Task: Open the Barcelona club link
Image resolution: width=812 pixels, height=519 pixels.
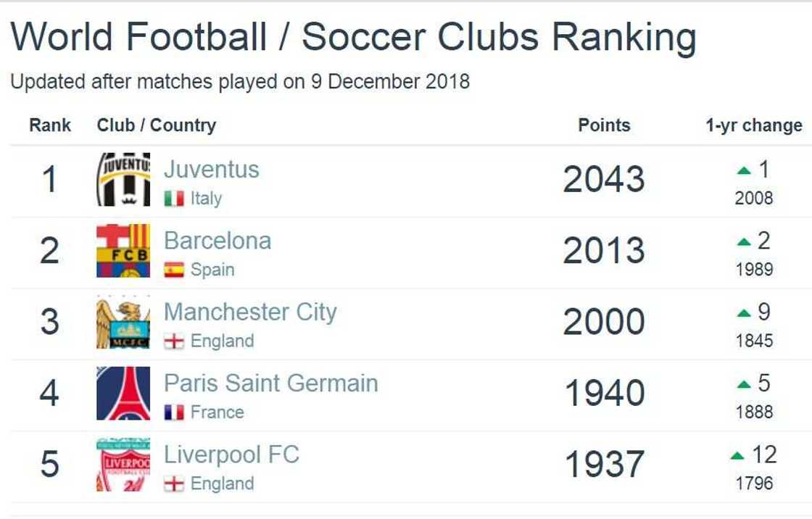Action: coord(217,241)
